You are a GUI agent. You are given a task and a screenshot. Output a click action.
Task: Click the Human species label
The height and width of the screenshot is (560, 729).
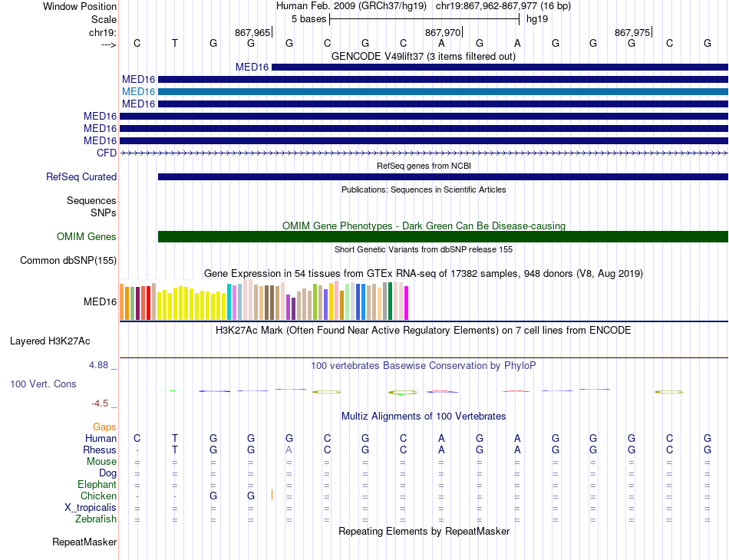(101, 438)
